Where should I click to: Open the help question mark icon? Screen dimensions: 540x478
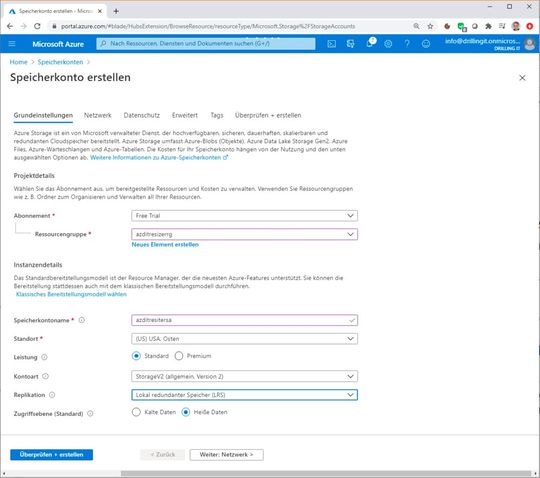407,44
